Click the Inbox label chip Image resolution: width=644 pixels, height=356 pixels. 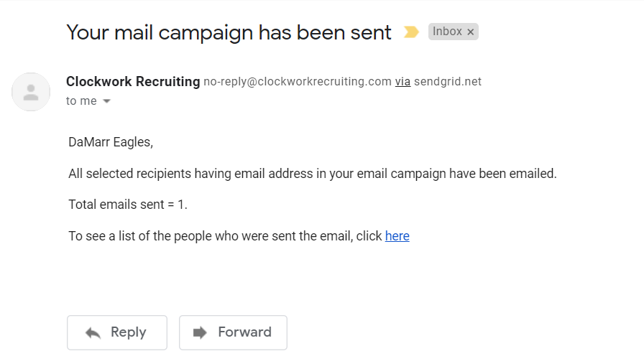[447, 32]
